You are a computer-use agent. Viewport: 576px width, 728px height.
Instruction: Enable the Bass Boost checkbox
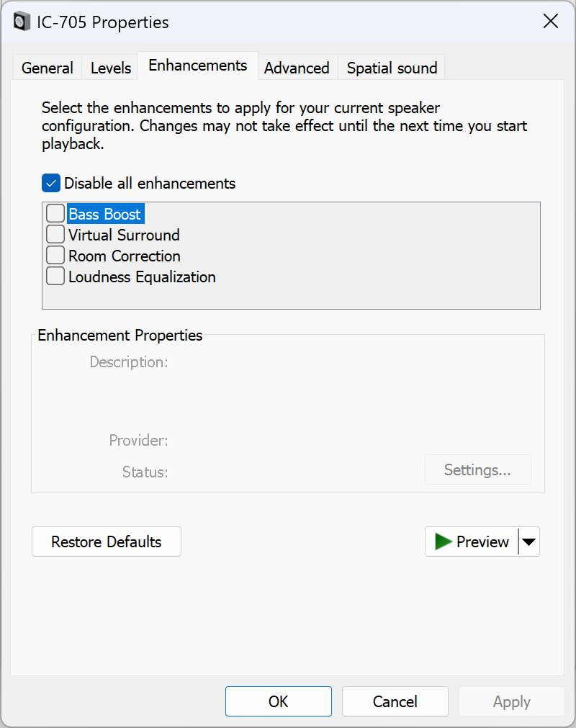point(55,214)
